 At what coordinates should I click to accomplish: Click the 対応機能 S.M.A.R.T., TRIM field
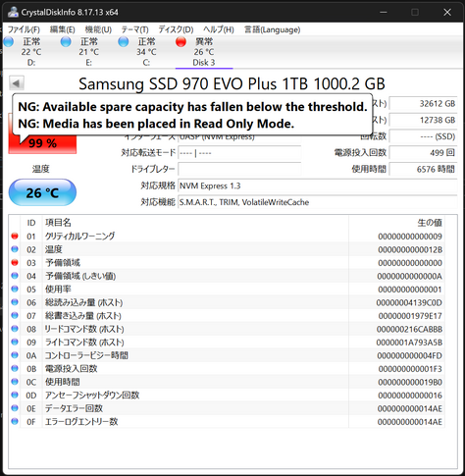pos(317,202)
